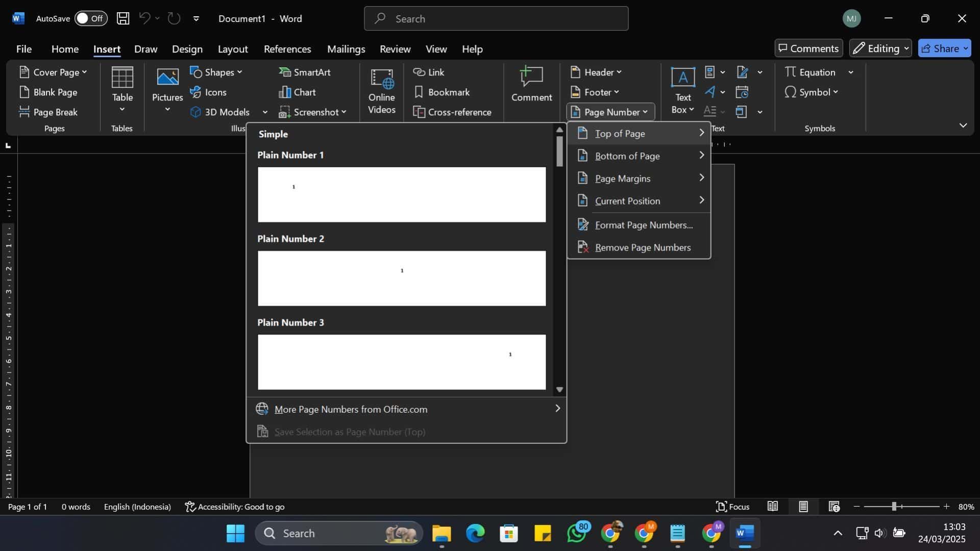Click the Online Videos icon
Image resolution: width=980 pixels, height=551 pixels.
[x=382, y=78]
